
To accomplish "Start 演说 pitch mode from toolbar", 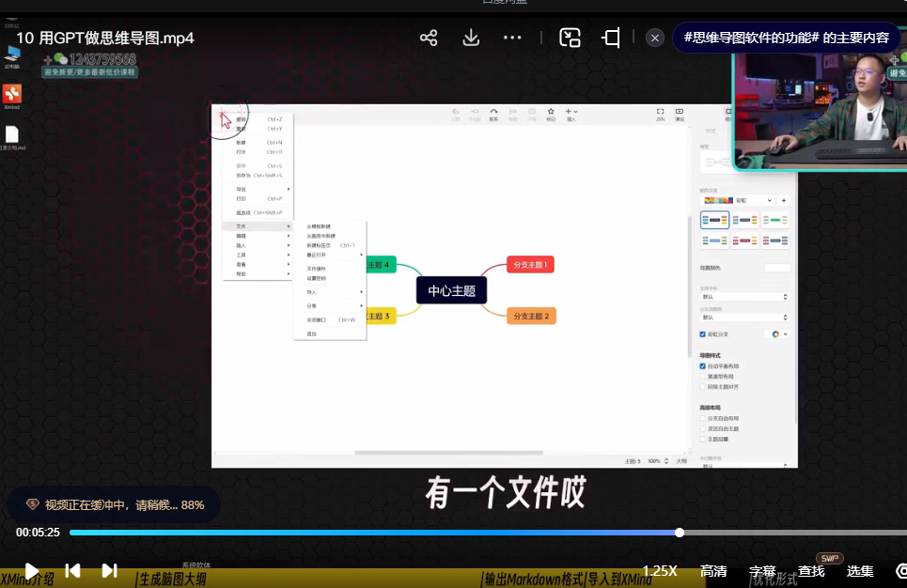I will [x=680, y=115].
